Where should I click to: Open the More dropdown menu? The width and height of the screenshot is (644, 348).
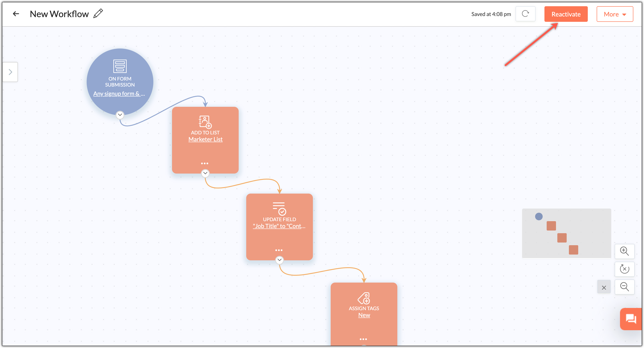tap(614, 14)
